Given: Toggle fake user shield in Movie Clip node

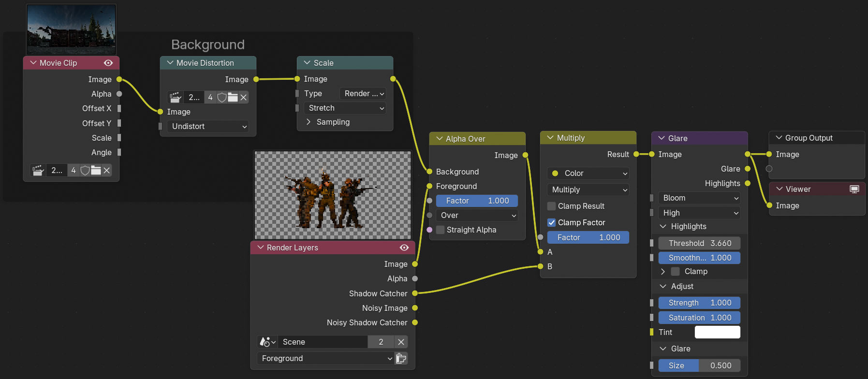Looking at the screenshot, I should click(85, 170).
